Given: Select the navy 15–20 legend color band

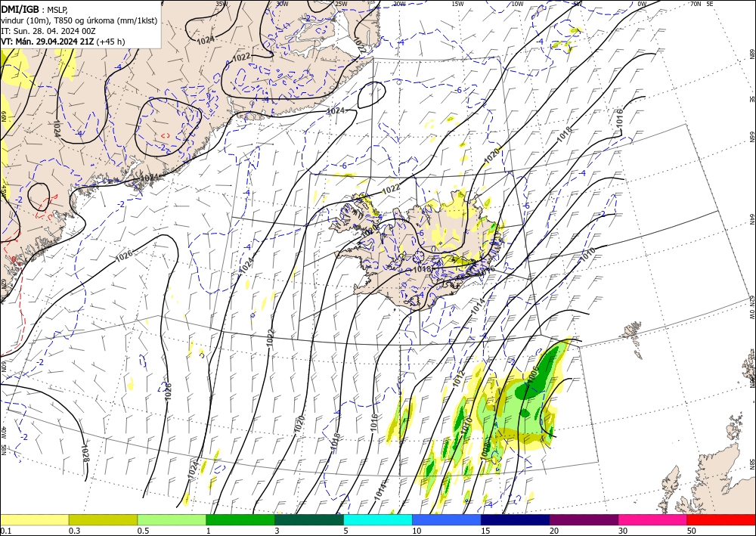Looking at the screenshot, I should (x=516, y=519).
